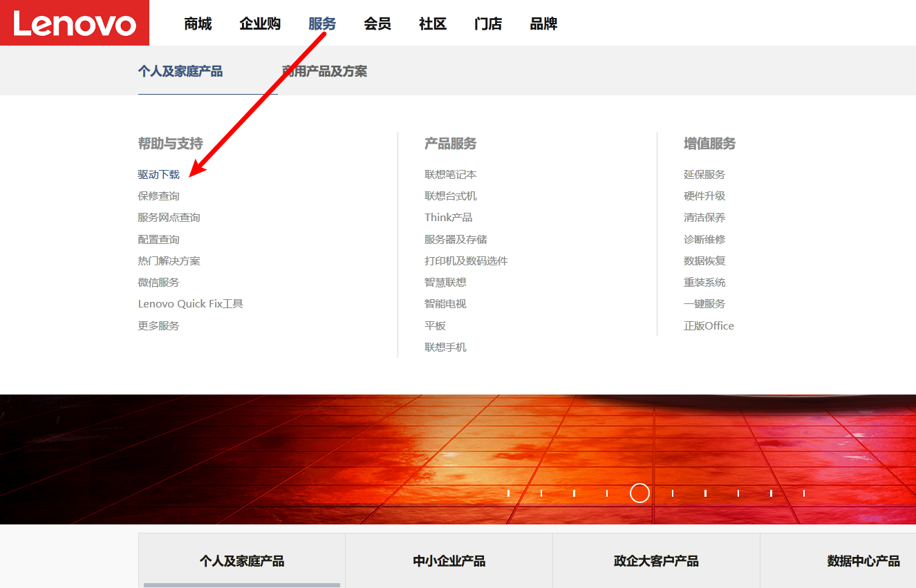Image resolution: width=916 pixels, height=588 pixels.
Task: Click the 帮助与支持 heading
Action: [170, 144]
